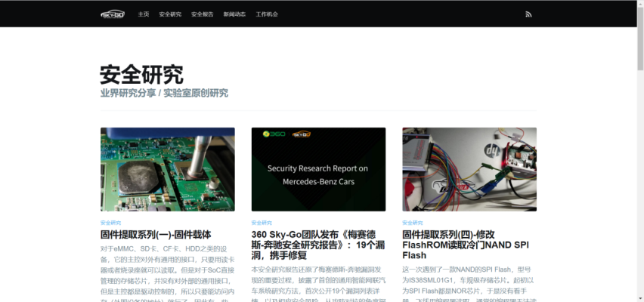Click the vertical scrollbar thumb
The image size is (644, 302).
tap(640, 39)
